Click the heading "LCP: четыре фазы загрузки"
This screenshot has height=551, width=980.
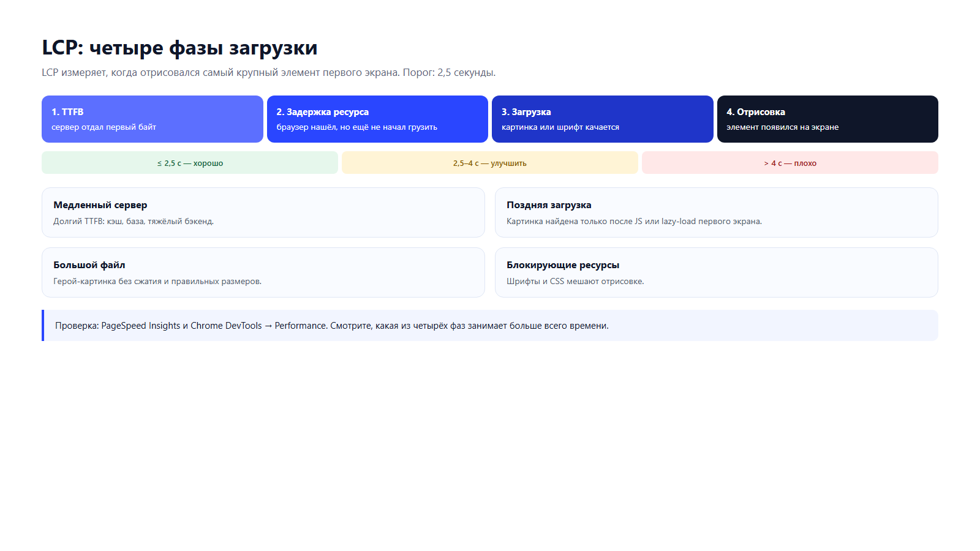point(179,48)
